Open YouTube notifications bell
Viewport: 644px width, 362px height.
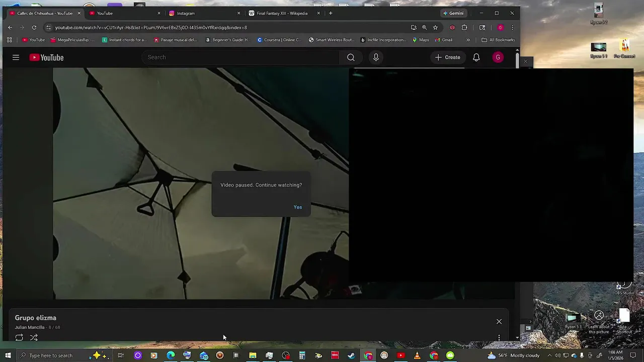[x=476, y=57]
